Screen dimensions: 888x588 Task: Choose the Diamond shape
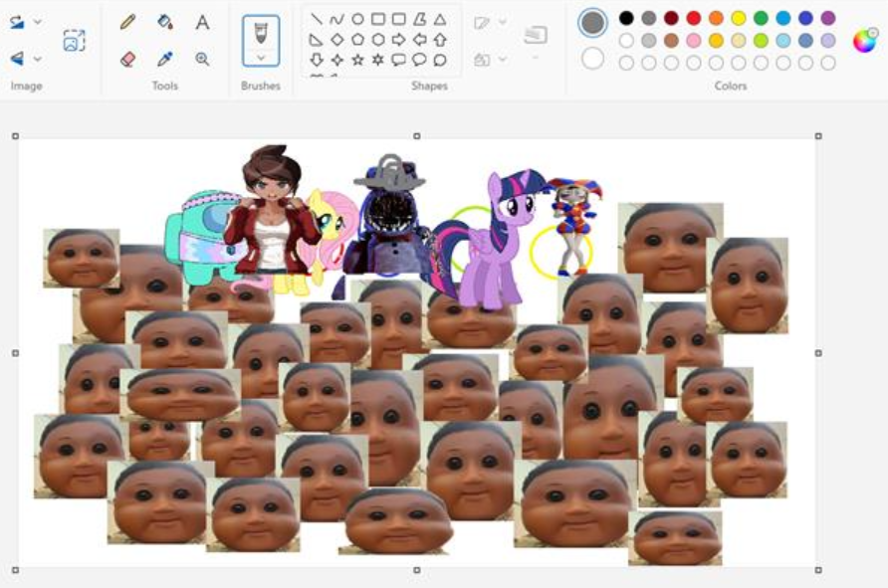pyautogui.click(x=336, y=40)
